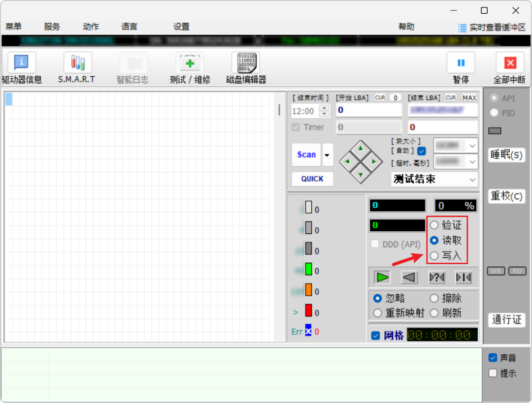Screen dimensions: 532x403
Task: Enable the 提示 hint checkbox
Action: coord(493,373)
